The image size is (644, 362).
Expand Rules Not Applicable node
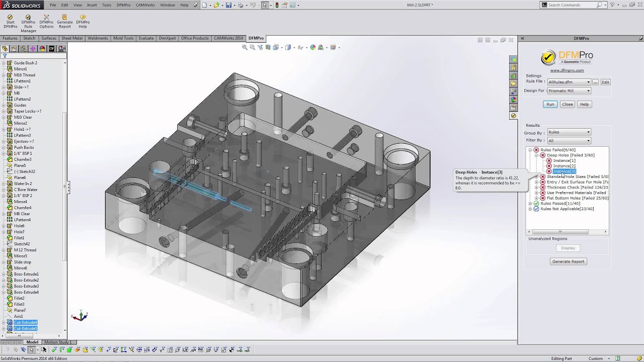tap(530, 209)
